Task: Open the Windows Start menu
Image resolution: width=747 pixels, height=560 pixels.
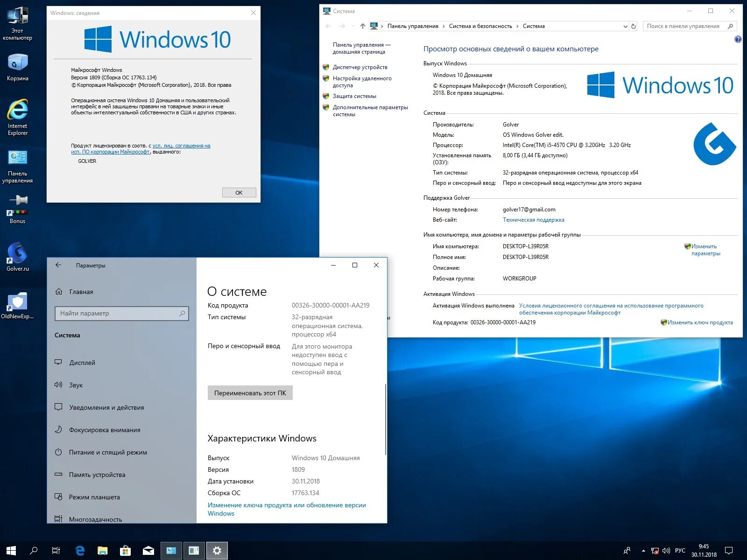Action: [x=11, y=551]
